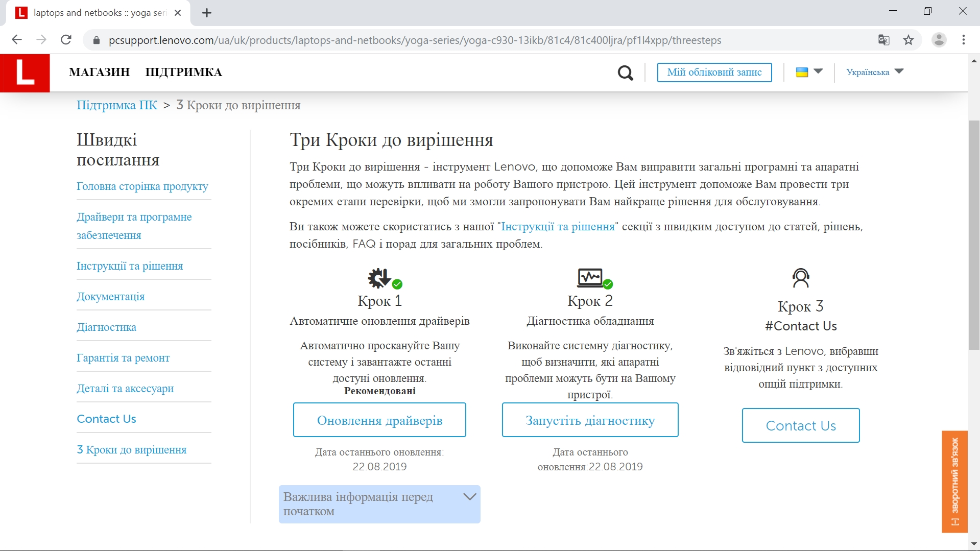Close the laptops and netbooks tab
The height and width of the screenshot is (551, 980).
tap(178, 13)
